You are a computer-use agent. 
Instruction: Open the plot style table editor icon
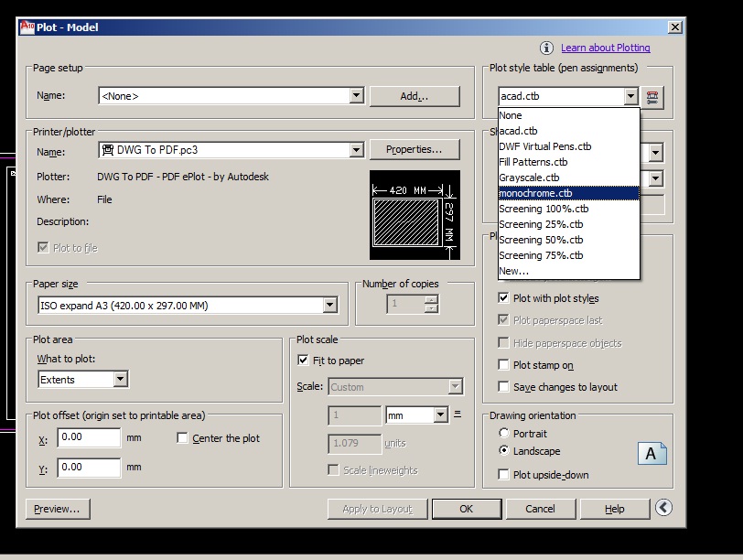point(652,97)
